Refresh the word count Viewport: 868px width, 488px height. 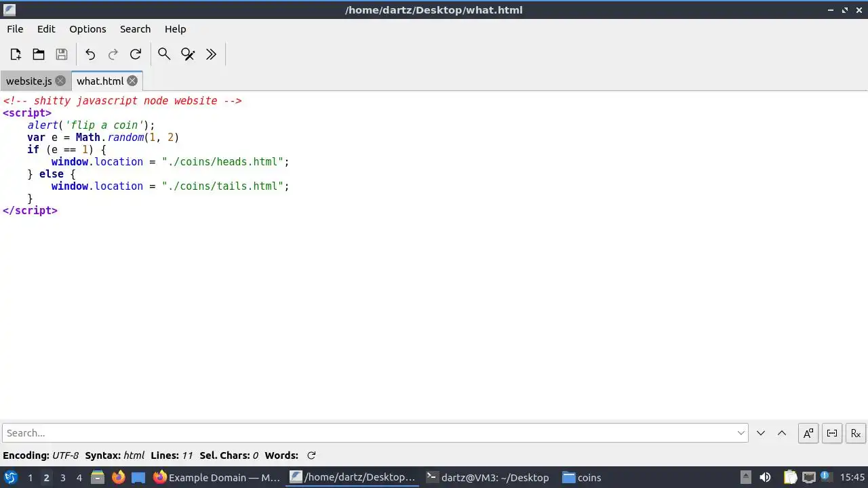[x=311, y=455]
